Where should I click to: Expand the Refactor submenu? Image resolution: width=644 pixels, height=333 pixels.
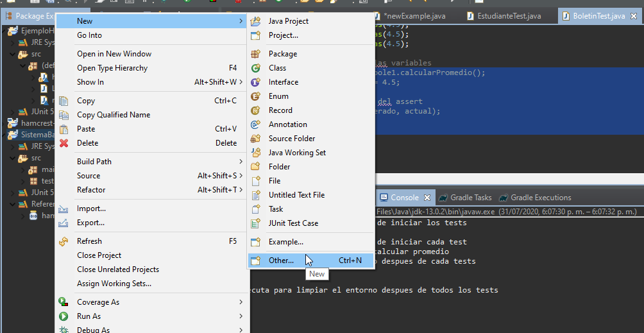point(151,190)
